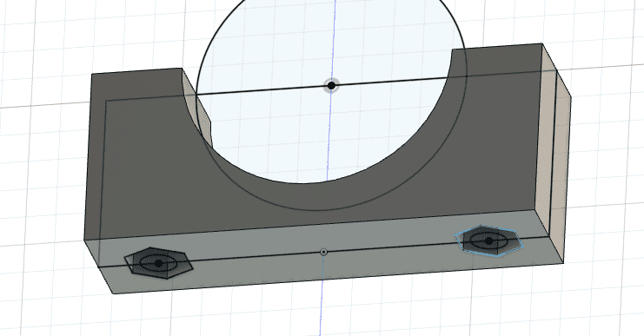Click the center point of the right hole

point(488,240)
